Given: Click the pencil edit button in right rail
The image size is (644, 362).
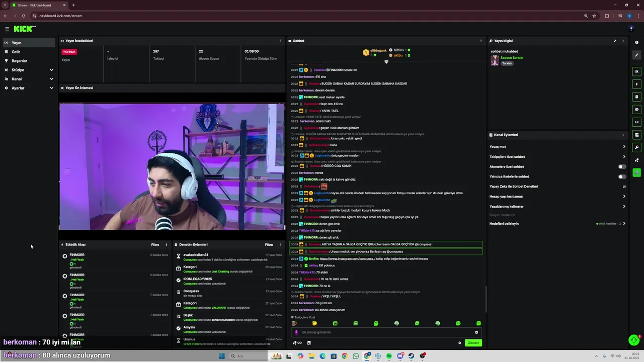Looking at the screenshot, I should [636, 55].
